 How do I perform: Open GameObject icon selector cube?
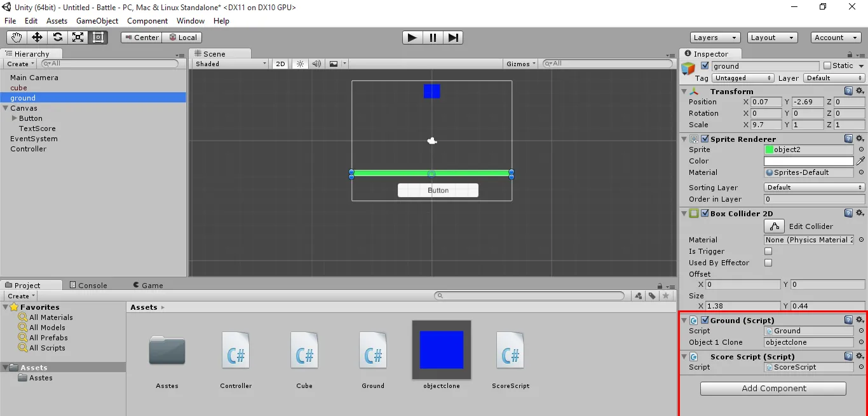tap(688, 69)
